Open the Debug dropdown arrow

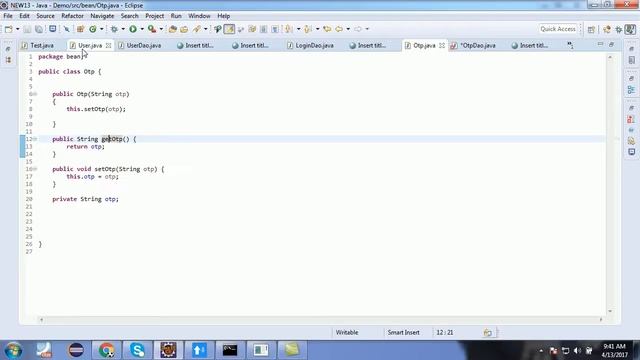tap(123, 29)
